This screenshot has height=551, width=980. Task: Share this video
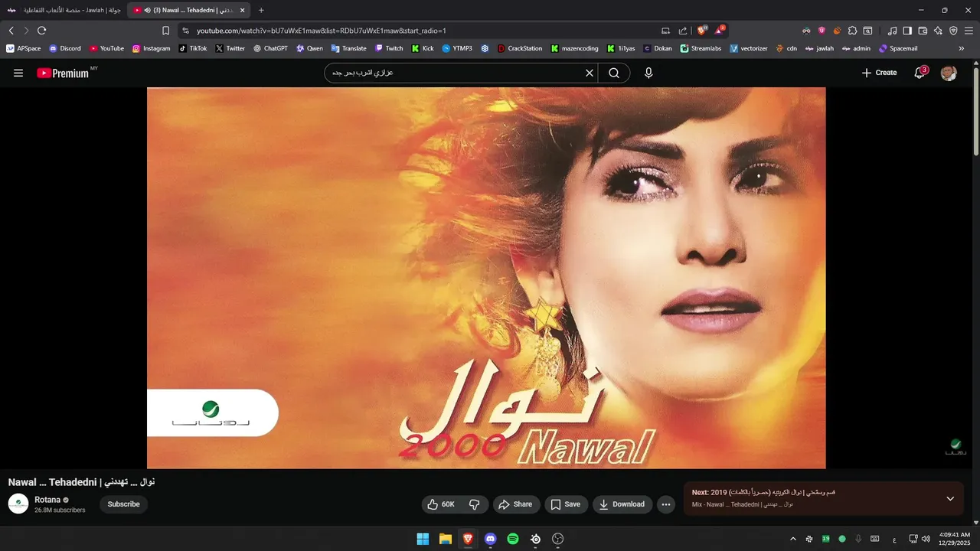515,504
